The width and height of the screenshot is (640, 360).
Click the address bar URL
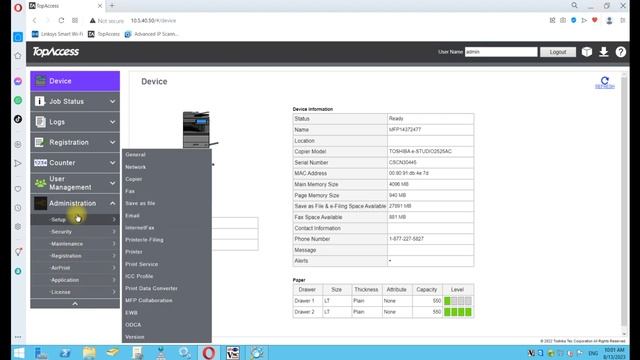153,20
